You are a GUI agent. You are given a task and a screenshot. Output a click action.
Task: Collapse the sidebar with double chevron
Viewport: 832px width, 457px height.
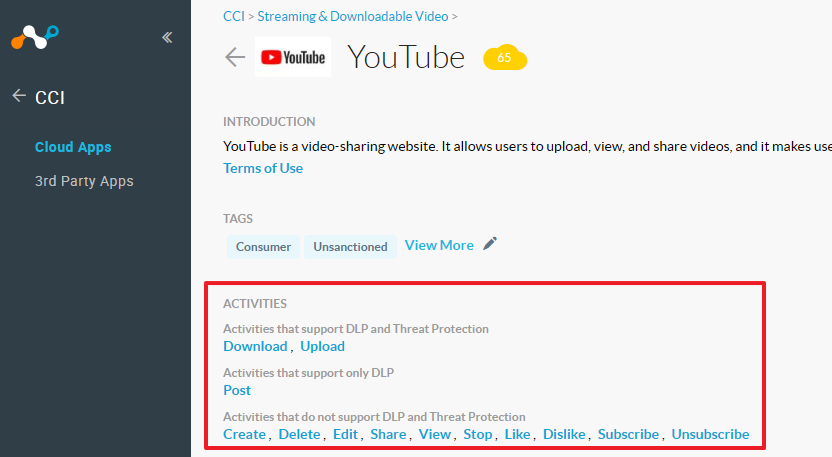point(167,37)
